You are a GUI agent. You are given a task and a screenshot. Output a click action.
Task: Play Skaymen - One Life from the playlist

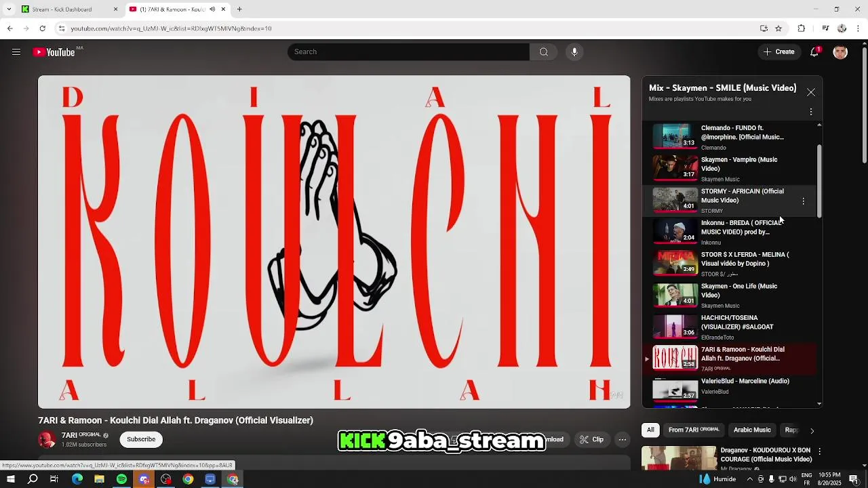[x=729, y=296]
